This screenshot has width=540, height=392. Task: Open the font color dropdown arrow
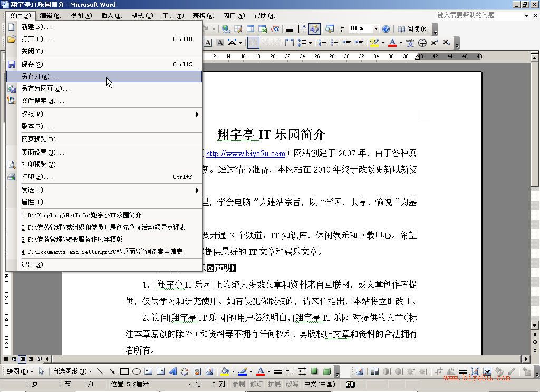pyautogui.click(x=400, y=42)
